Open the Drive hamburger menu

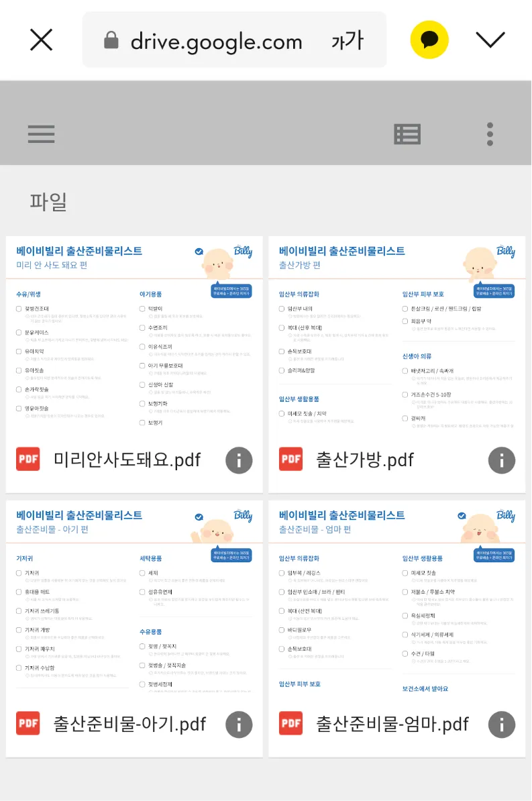[42, 134]
